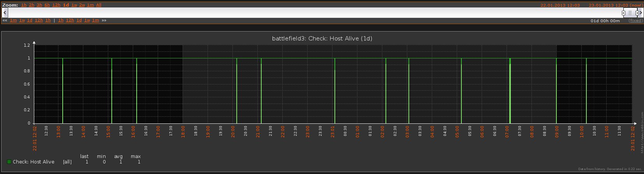Click the 07:00 time axis label
Image resolution: width=644 pixels, height=174 pixels.
click(x=507, y=131)
